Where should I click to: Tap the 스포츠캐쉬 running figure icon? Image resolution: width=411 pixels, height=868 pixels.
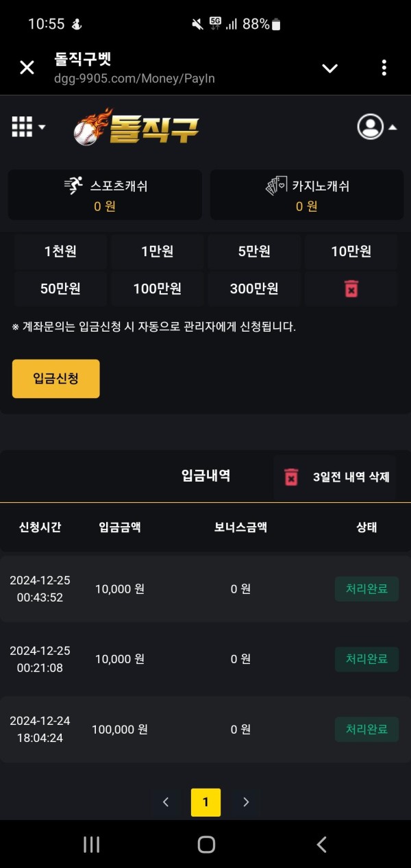pyautogui.click(x=73, y=186)
